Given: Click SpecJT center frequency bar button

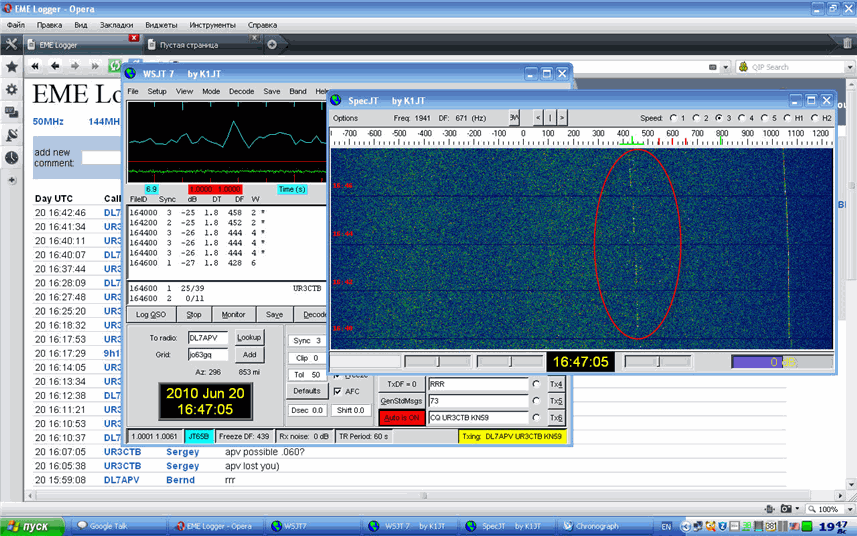Looking at the screenshot, I should pyautogui.click(x=550, y=117).
